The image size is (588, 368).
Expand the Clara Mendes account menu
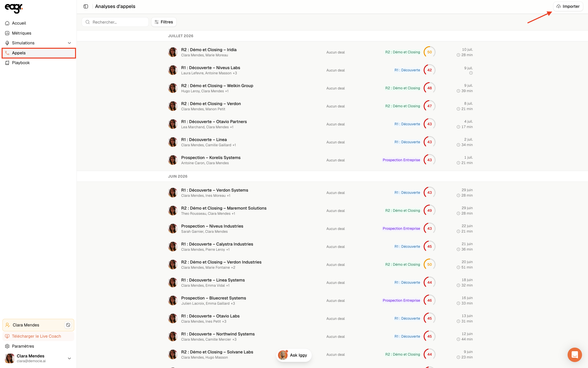[x=69, y=358]
